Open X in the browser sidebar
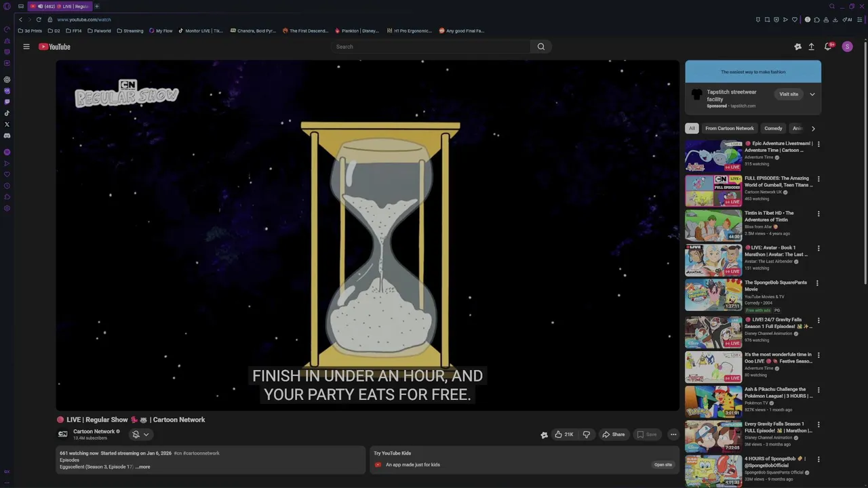The width and height of the screenshot is (868, 488). tap(7, 124)
